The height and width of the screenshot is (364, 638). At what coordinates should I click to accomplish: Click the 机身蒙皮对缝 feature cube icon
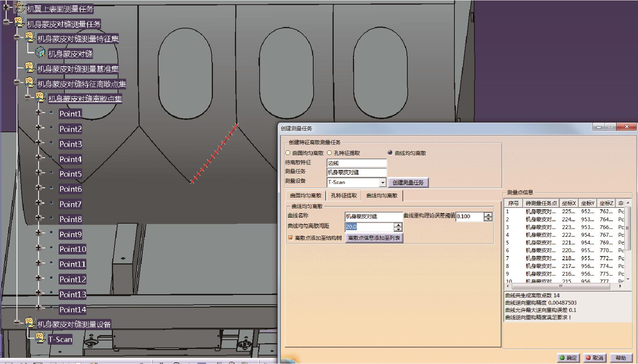pyautogui.click(x=41, y=52)
